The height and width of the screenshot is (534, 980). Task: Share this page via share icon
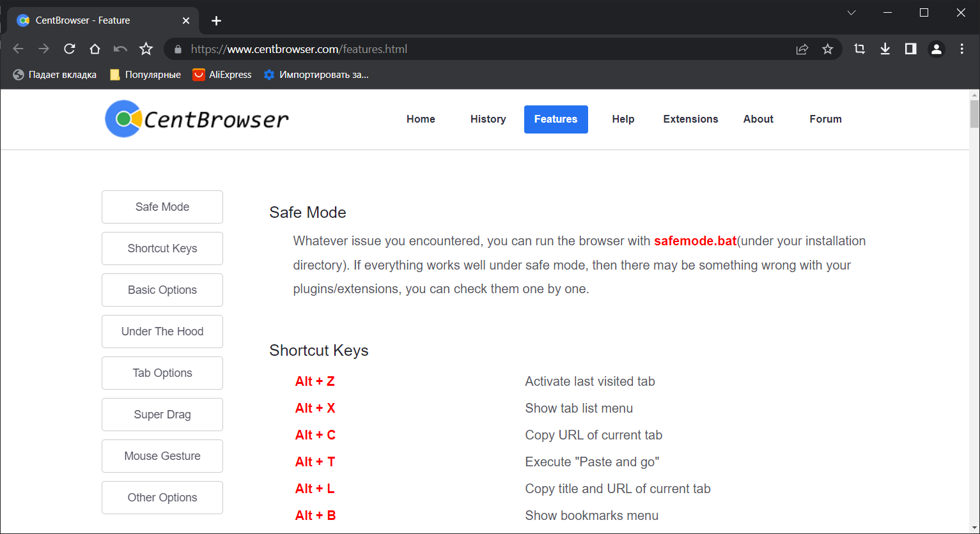802,49
